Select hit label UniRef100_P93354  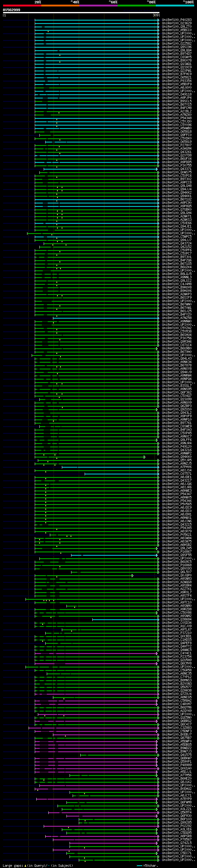[177, 81]
